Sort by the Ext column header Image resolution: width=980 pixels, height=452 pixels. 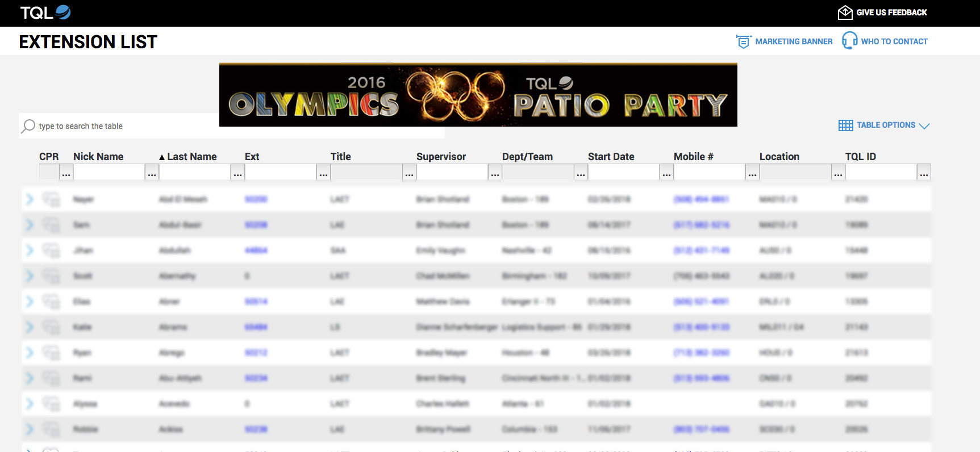point(252,157)
